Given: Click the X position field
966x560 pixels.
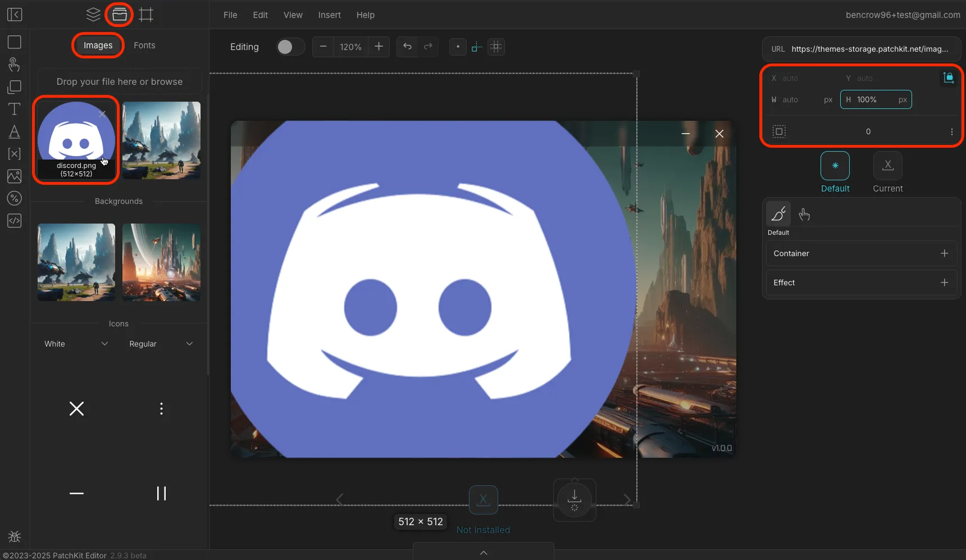Looking at the screenshot, I should click(801, 78).
